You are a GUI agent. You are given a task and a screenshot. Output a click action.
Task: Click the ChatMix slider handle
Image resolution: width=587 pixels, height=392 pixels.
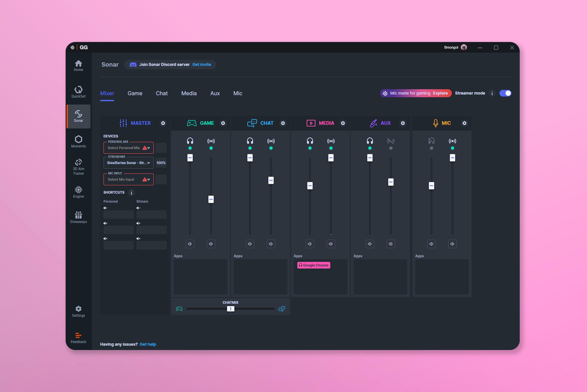(x=231, y=309)
